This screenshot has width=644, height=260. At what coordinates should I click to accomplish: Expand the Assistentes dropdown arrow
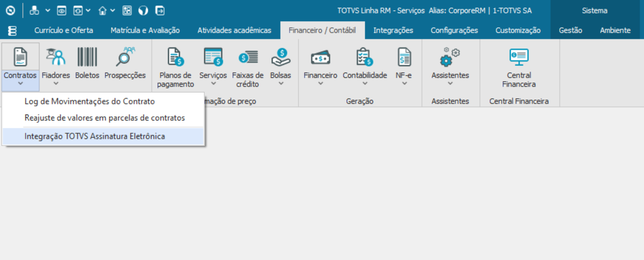pyautogui.click(x=450, y=83)
